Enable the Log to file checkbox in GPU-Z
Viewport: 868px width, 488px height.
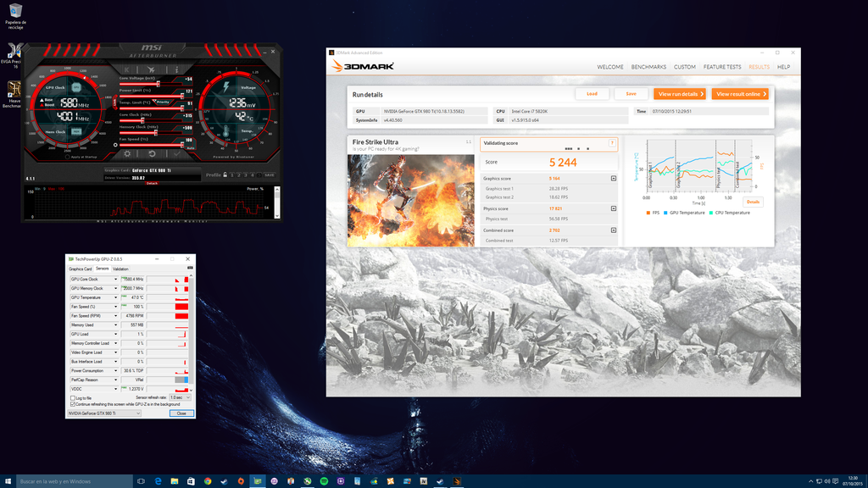tap(73, 398)
